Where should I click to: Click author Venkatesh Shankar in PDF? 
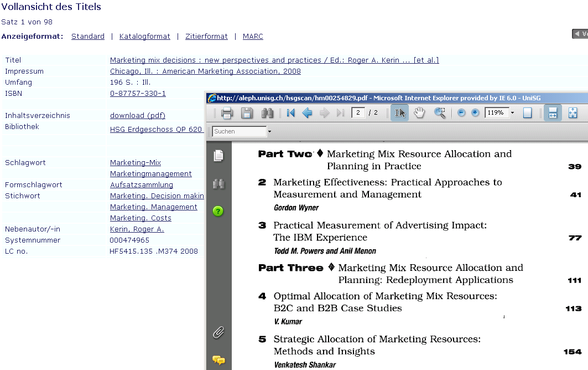click(305, 365)
